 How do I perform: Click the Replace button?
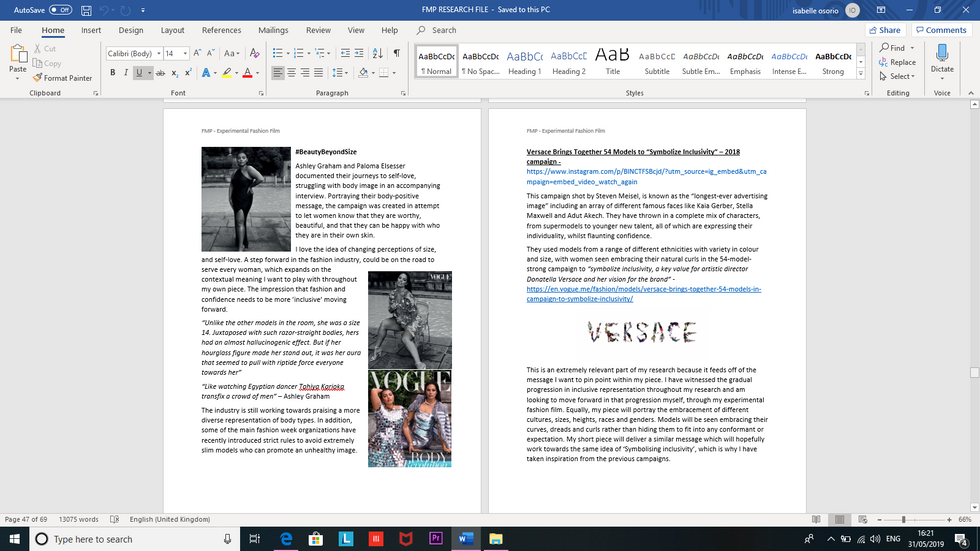pyautogui.click(x=897, y=62)
